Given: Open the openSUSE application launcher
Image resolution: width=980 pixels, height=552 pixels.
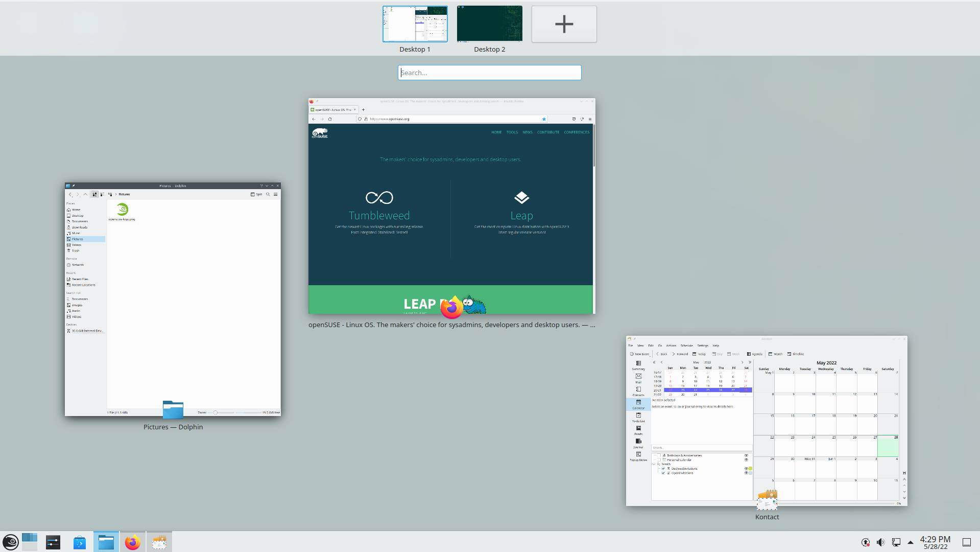Looking at the screenshot, I should pyautogui.click(x=11, y=542).
